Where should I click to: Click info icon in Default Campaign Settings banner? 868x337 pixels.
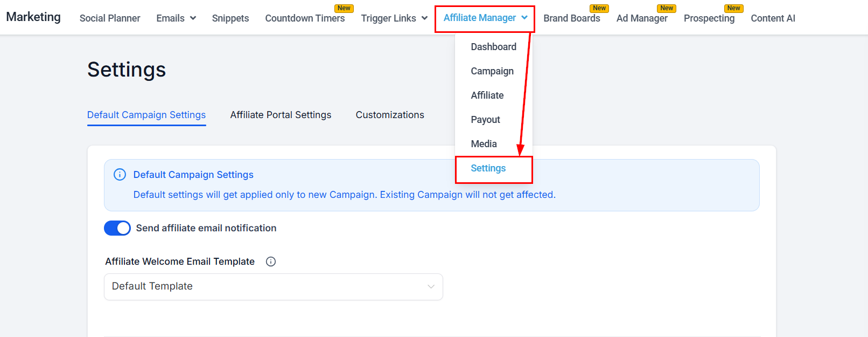(x=120, y=175)
